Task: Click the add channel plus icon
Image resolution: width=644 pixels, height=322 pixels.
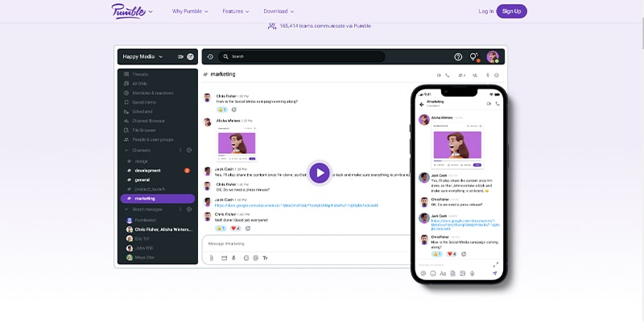Action: (189, 151)
